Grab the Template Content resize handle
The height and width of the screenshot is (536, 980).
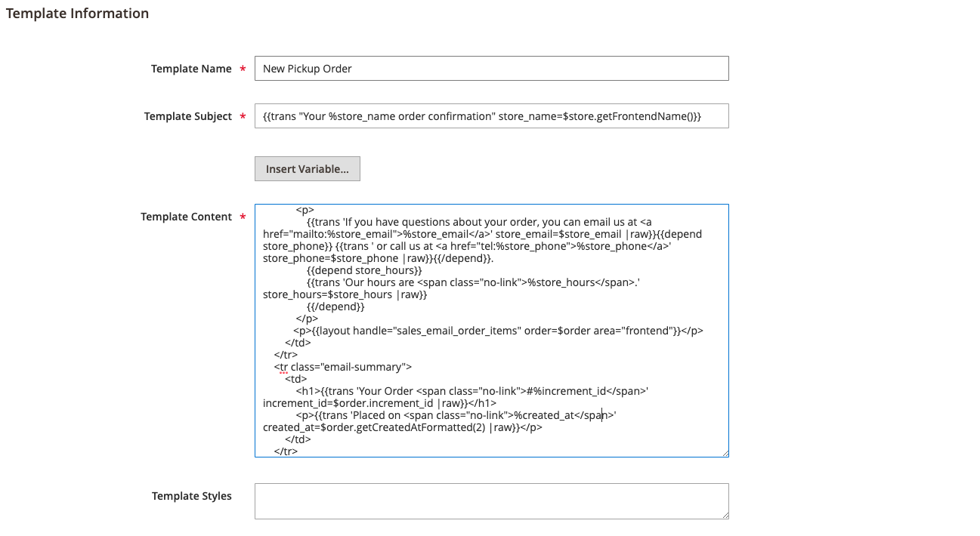point(725,453)
